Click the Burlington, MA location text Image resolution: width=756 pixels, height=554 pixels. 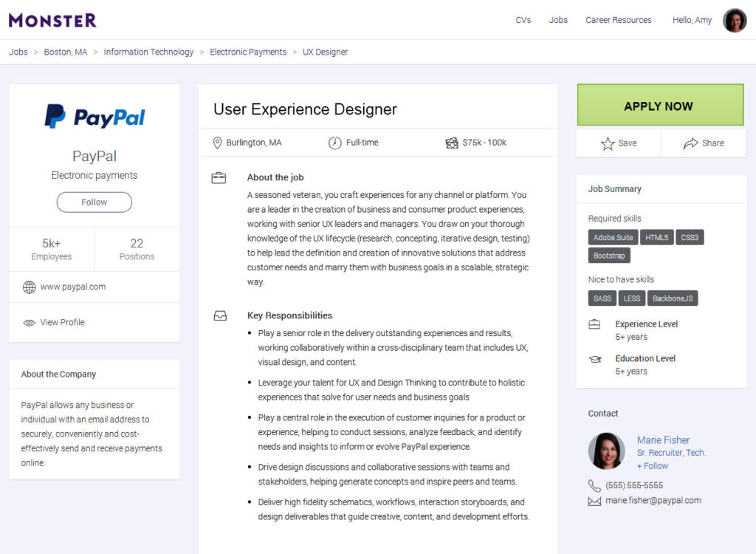[x=254, y=143]
